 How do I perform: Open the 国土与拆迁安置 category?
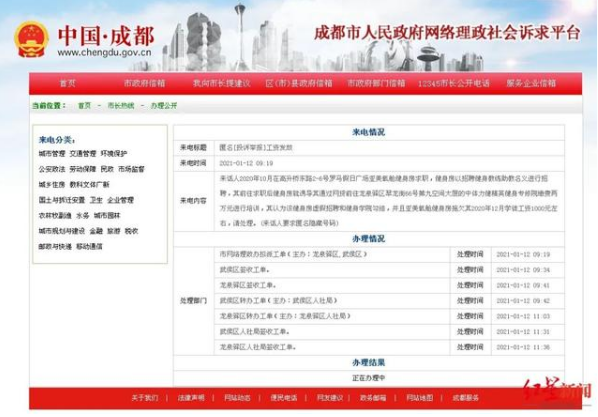pyautogui.click(x=61, y=200)
